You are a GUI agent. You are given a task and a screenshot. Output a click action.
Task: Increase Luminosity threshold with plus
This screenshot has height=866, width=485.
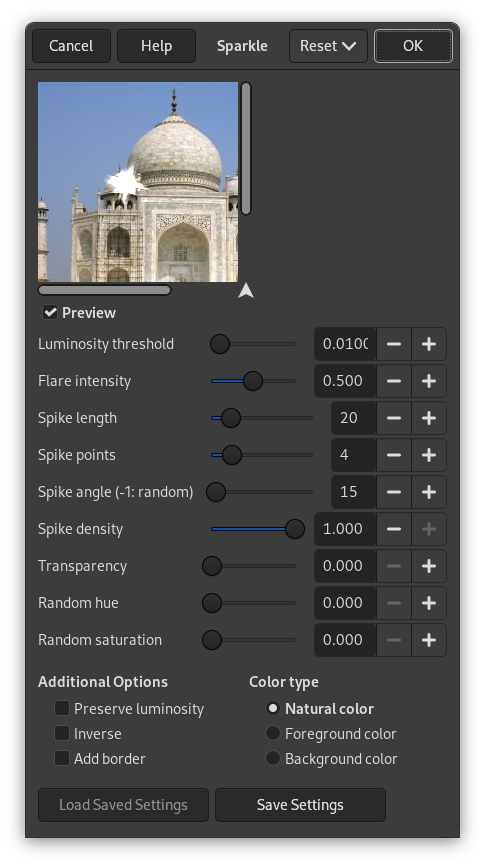[429, 344]
